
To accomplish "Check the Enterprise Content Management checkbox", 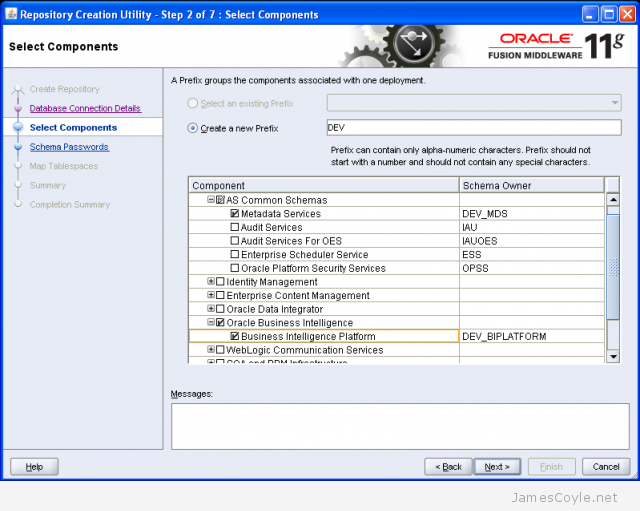I will (x=220, y=295).
